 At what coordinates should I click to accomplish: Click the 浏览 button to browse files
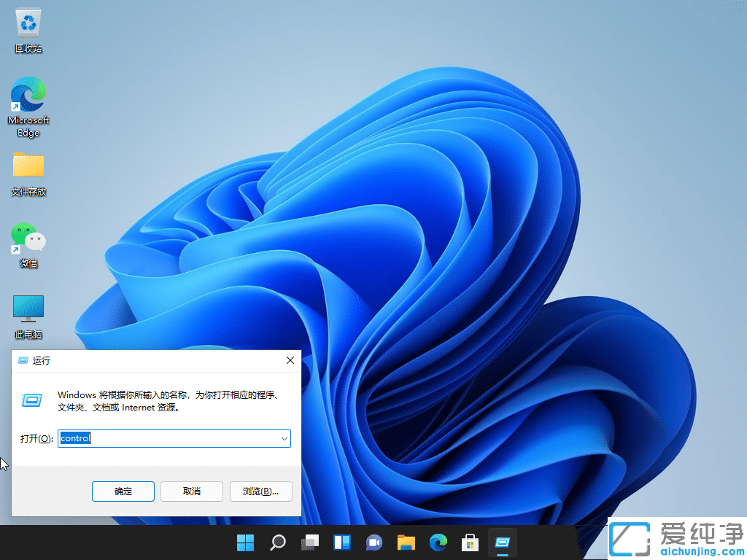[260, 491]
